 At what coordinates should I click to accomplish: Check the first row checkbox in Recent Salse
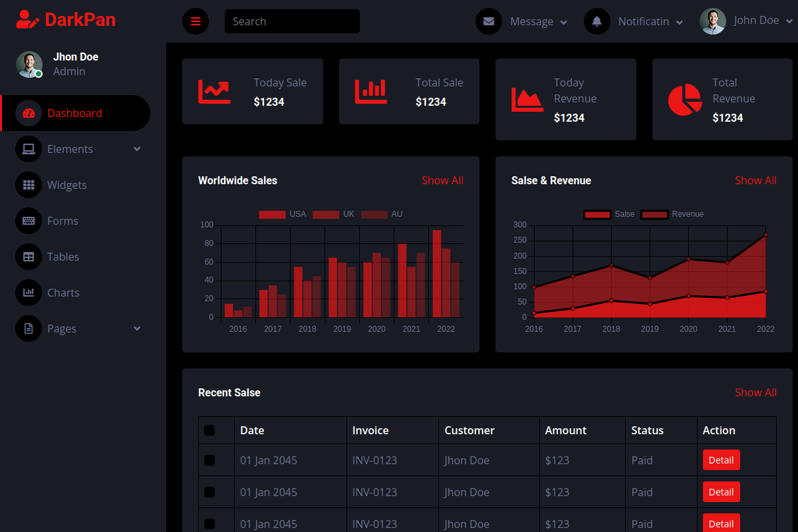[x=209, y=460]
